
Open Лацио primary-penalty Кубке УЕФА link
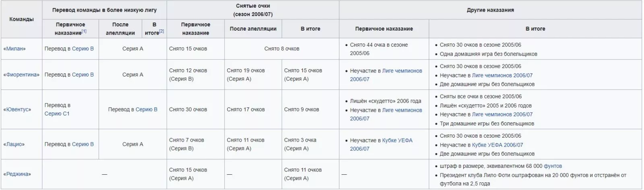397,140
